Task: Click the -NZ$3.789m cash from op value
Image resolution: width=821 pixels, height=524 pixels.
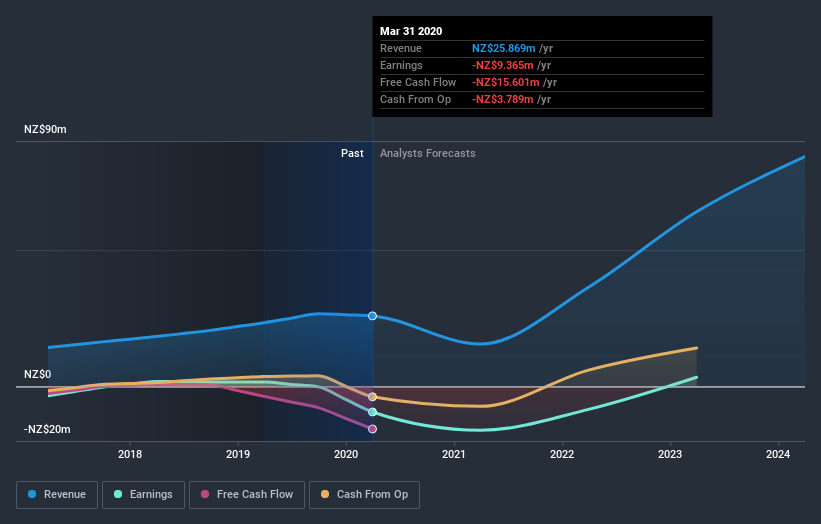Action: [x=503, y=99]
